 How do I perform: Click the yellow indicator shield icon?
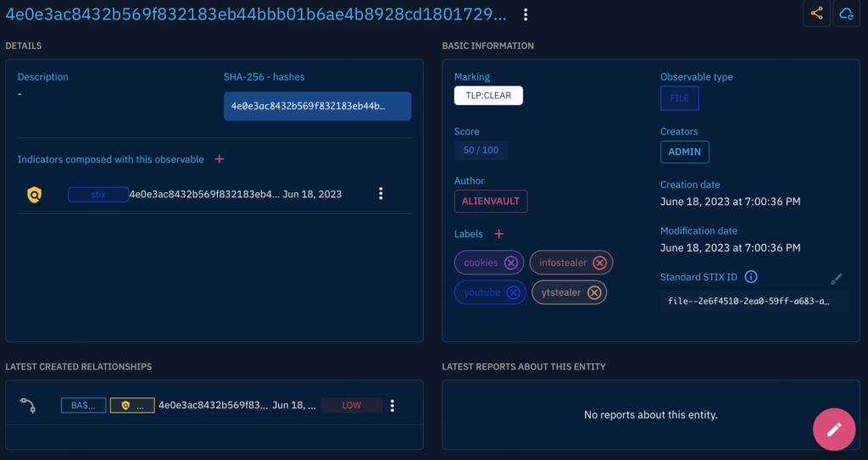coord(34,194)
